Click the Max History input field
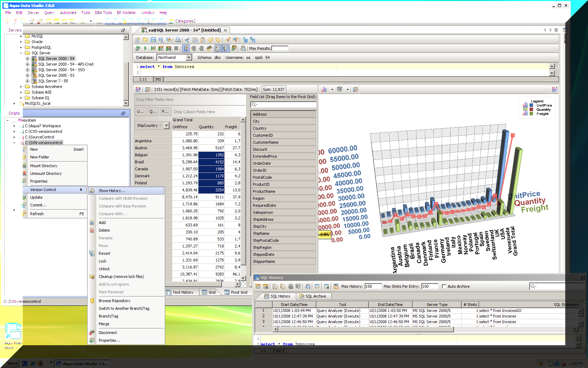The width and height of the screenshot is (588, 368). [x=373, y=286]
